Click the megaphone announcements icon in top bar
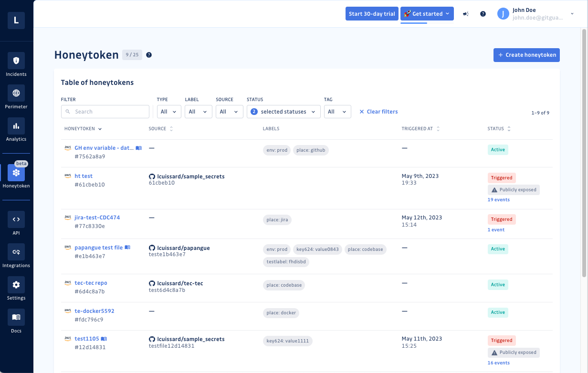 pyautogui.click(x=465, y=13)
